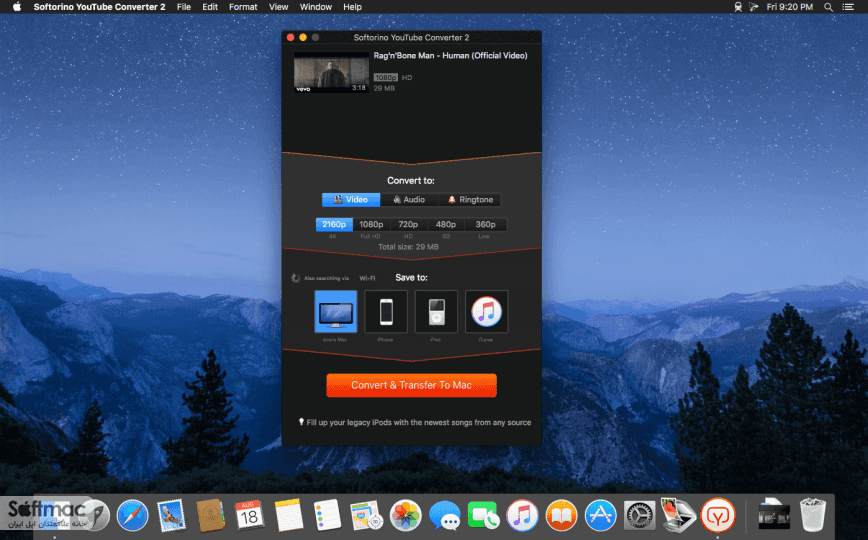Image resolution: width=868 pixels, height=540 pixels.
Task: Select 480p SD resolution
Action: click(446, 224)
